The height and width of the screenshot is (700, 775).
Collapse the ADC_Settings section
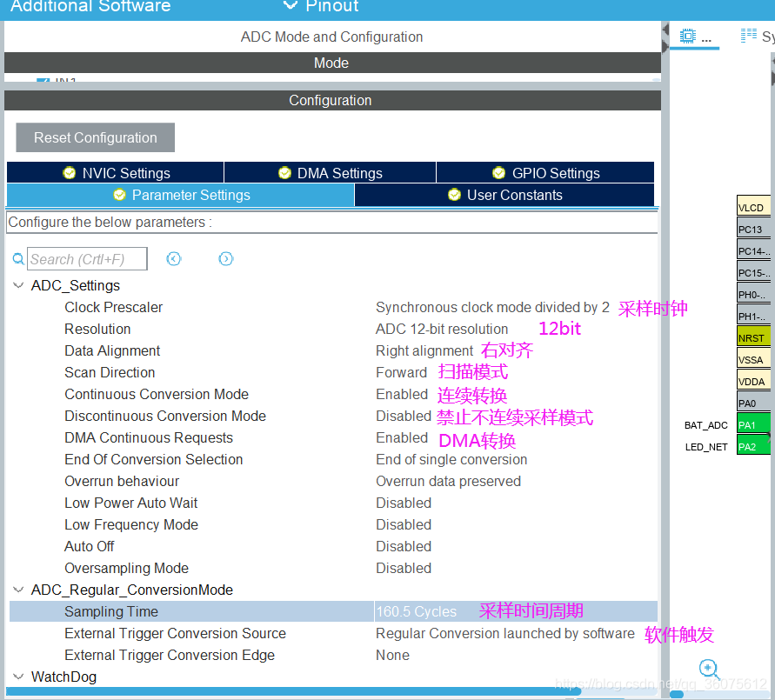coord(18,285)
